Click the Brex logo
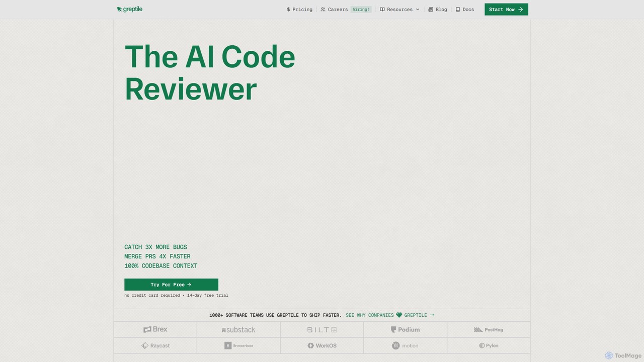 click(155, 329)
